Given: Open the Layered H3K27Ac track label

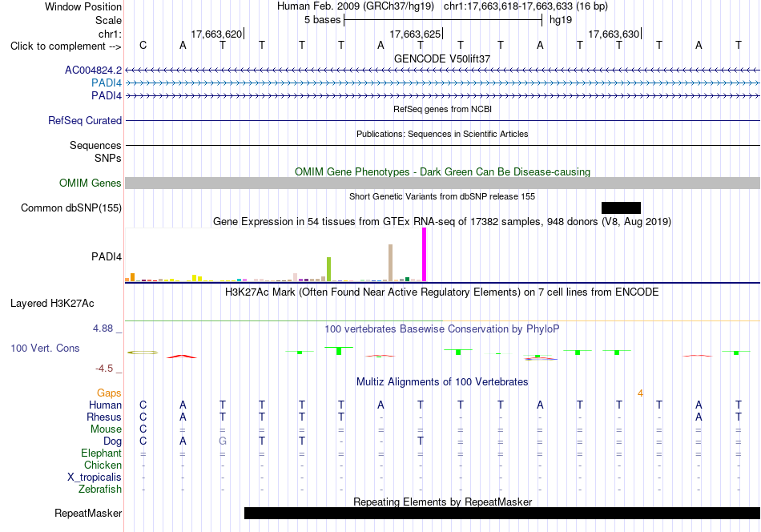Looking at the screenshot, I should point(52,304).
